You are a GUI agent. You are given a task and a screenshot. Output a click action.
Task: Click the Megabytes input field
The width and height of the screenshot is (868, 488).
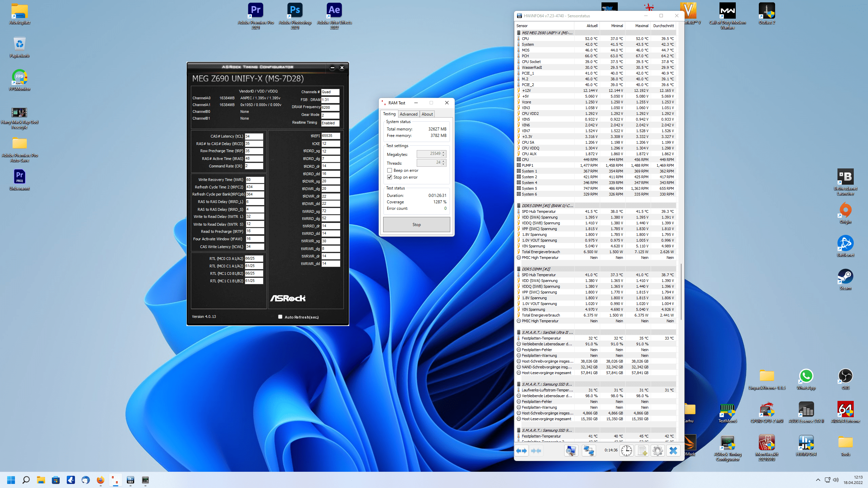pos(429,154)
